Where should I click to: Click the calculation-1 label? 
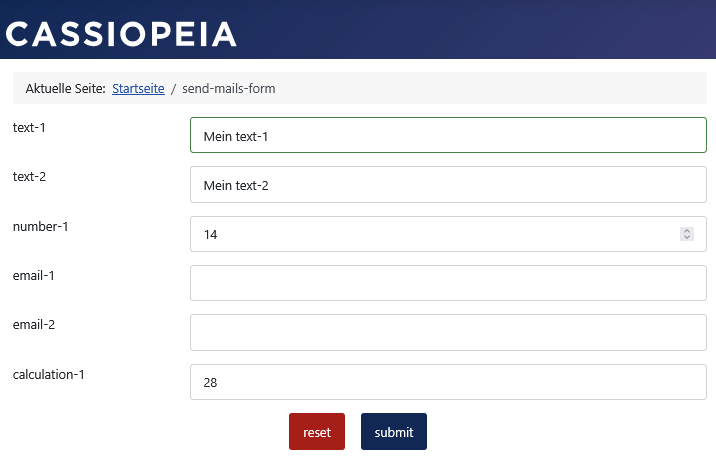tap(49, 375)
